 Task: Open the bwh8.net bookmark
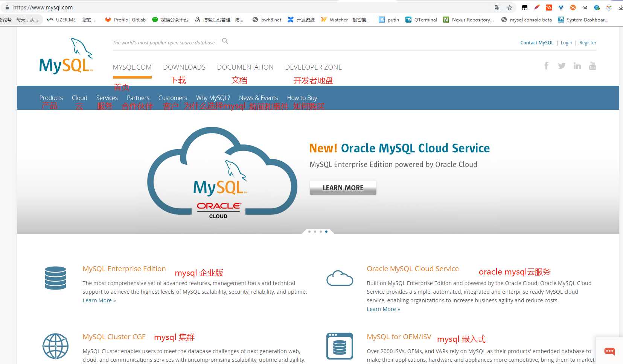pos(267,20)
